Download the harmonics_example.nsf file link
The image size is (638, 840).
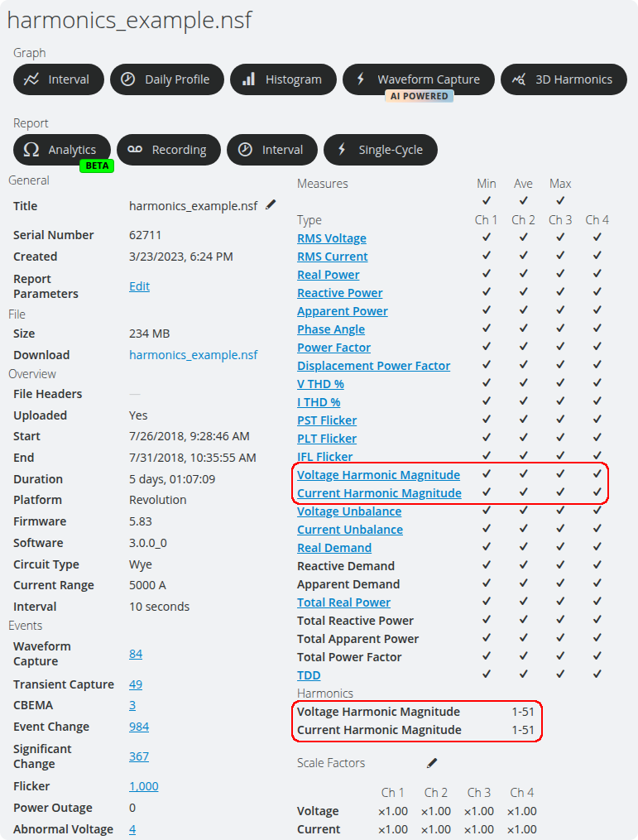[x=193, y=355]
